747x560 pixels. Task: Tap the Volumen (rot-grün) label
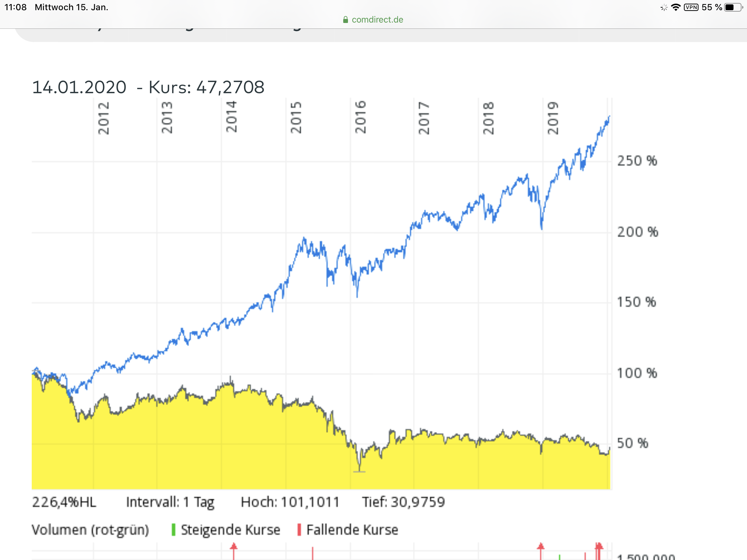[x=90, y=530]
